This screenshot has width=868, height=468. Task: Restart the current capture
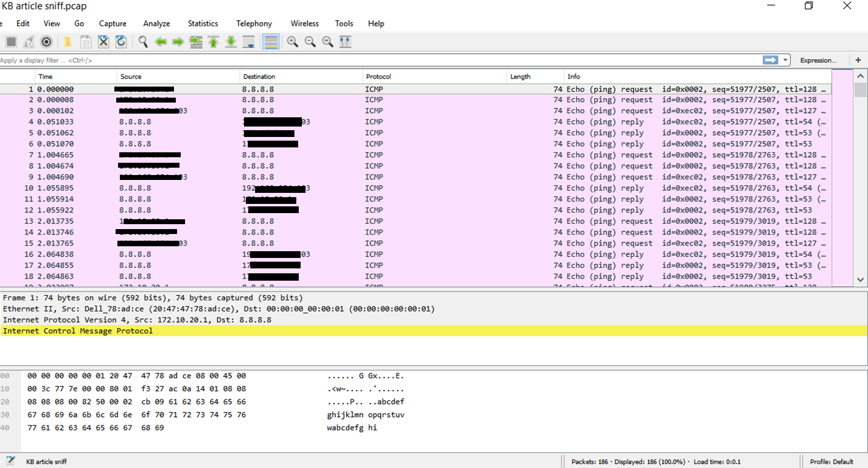[29, 42]
